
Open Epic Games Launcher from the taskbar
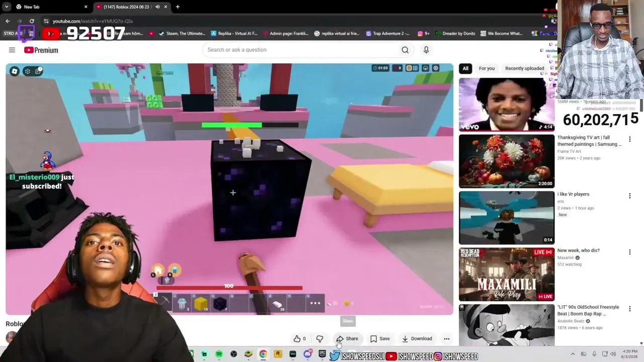coord(322,354)
